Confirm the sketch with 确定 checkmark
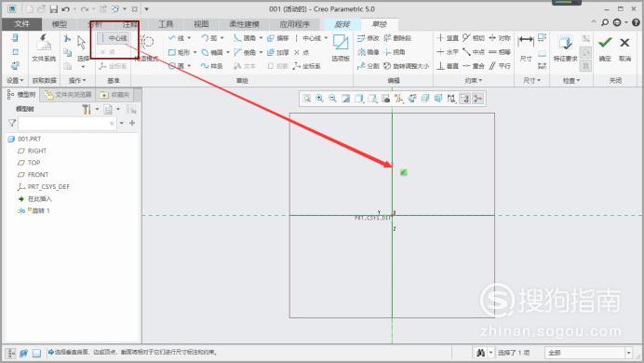Screen dimensions: 644x363 pos(605,48)
